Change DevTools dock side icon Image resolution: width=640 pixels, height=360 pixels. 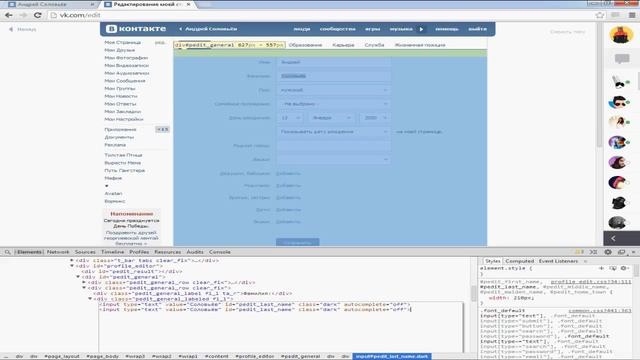pyautogui.click(x=622, y=252)
